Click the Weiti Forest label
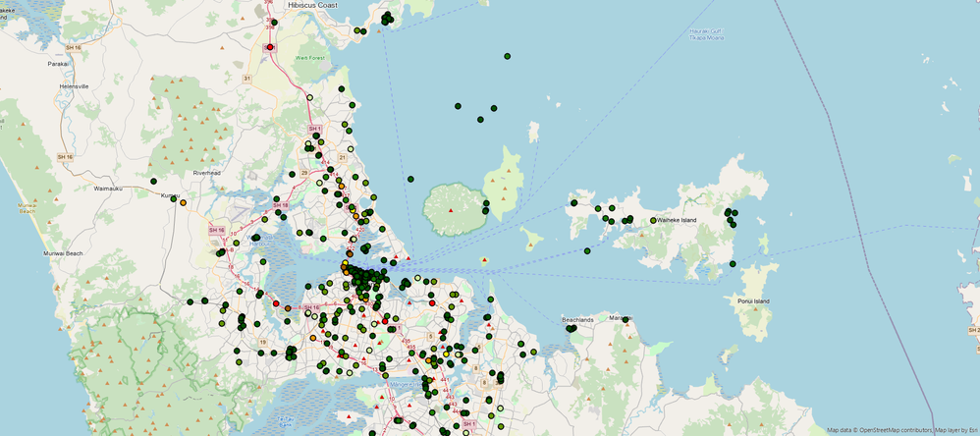The width and height of the screenshot is (980, 436). click(x=310, y=58)
